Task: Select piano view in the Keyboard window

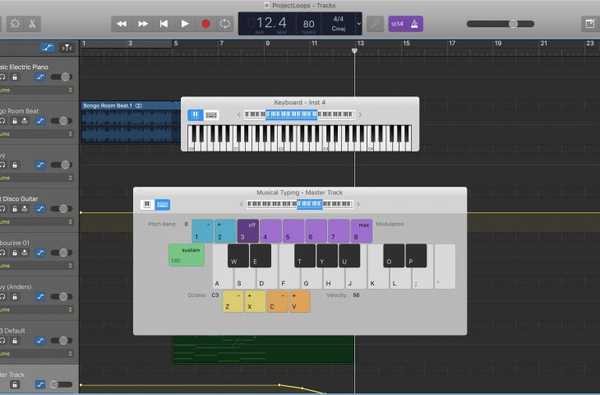Action: tap(195, 115)
